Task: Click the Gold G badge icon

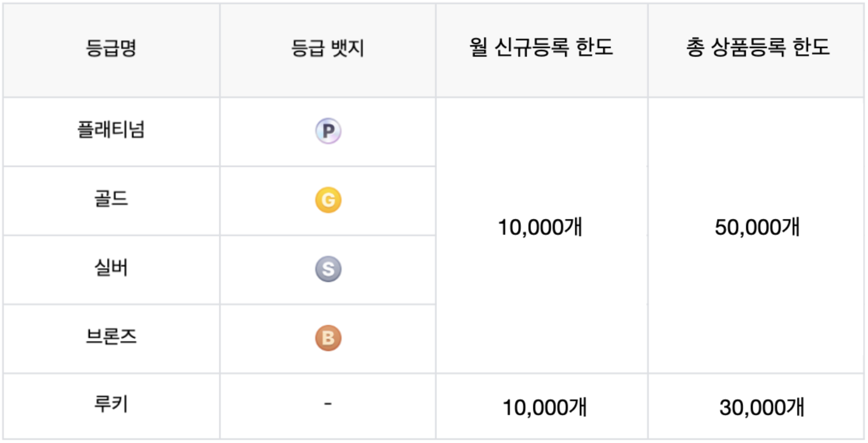Action: [328, 200]
